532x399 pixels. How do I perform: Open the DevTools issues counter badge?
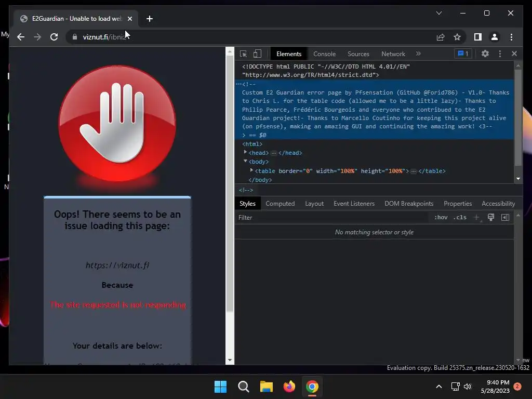click(463, 54)
